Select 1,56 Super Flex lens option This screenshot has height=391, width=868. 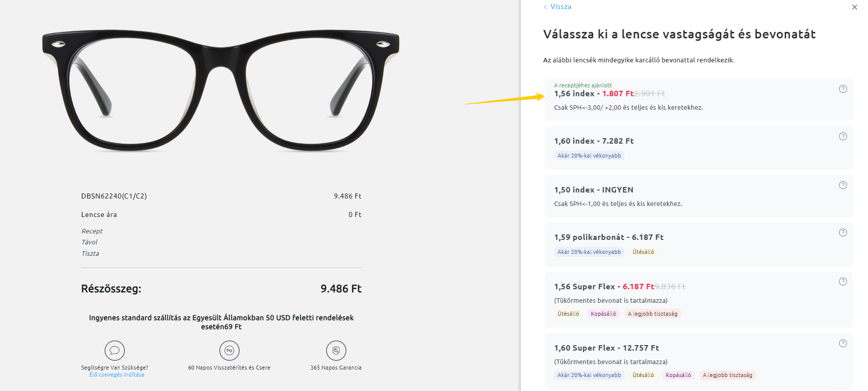tap(698, 299)
